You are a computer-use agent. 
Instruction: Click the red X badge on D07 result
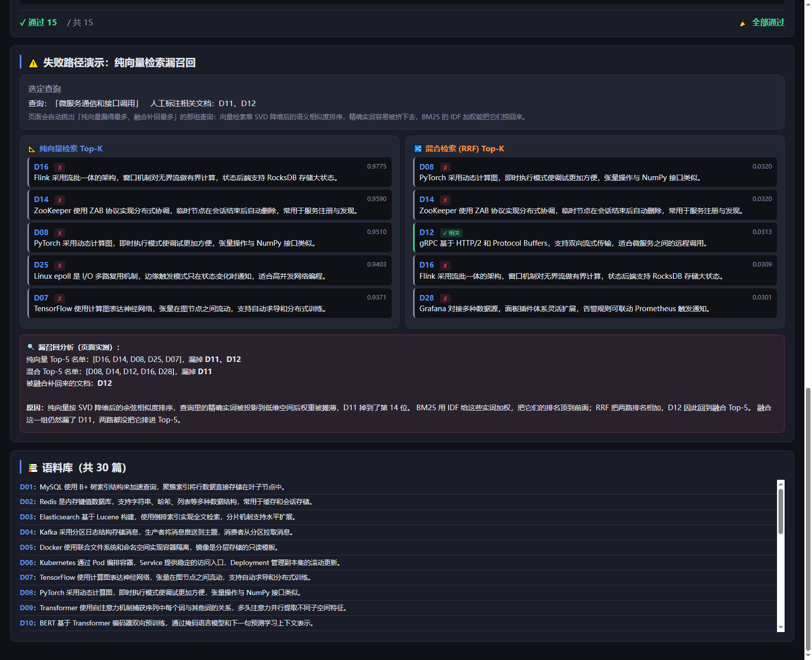click(59, 299)
